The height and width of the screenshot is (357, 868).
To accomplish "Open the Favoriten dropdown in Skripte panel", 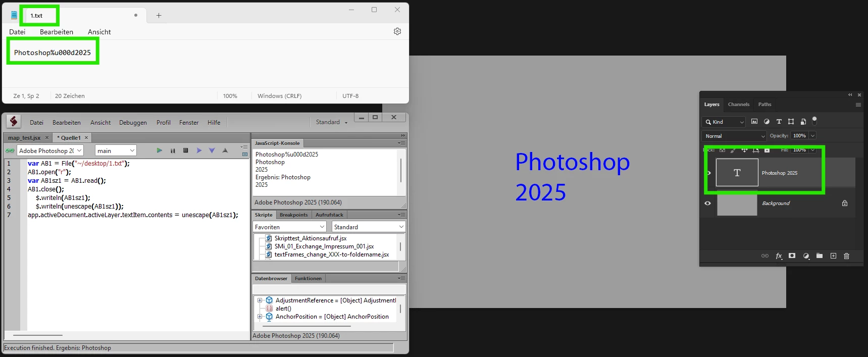I will 289,227.
